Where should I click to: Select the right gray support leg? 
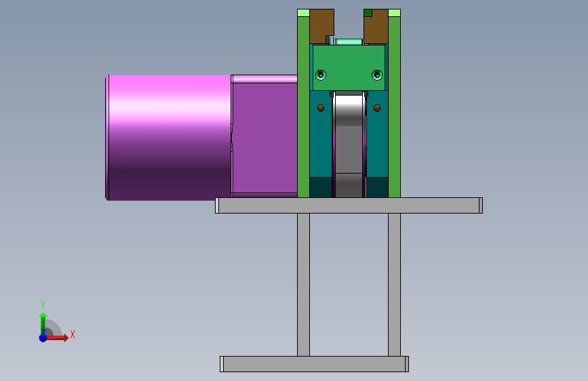(x=394, y=285)
